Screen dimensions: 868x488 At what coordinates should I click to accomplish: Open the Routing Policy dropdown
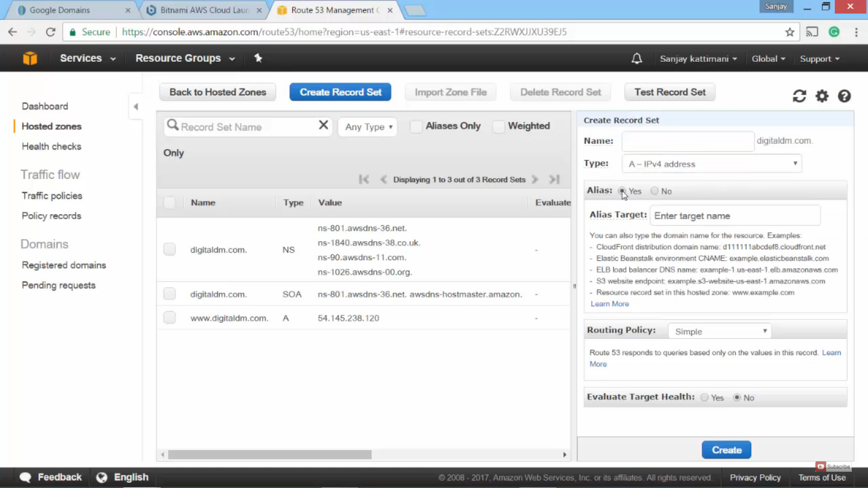(719, 331)
